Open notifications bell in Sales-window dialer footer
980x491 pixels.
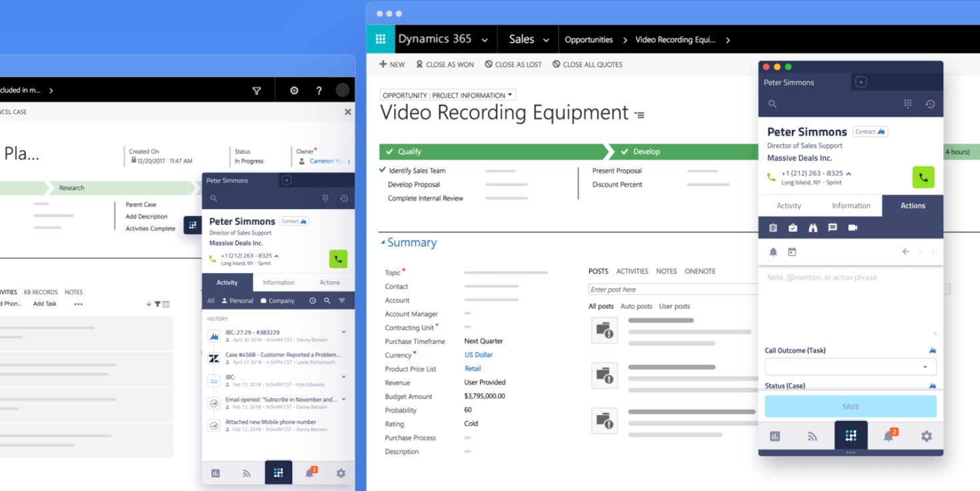point(889,436)
